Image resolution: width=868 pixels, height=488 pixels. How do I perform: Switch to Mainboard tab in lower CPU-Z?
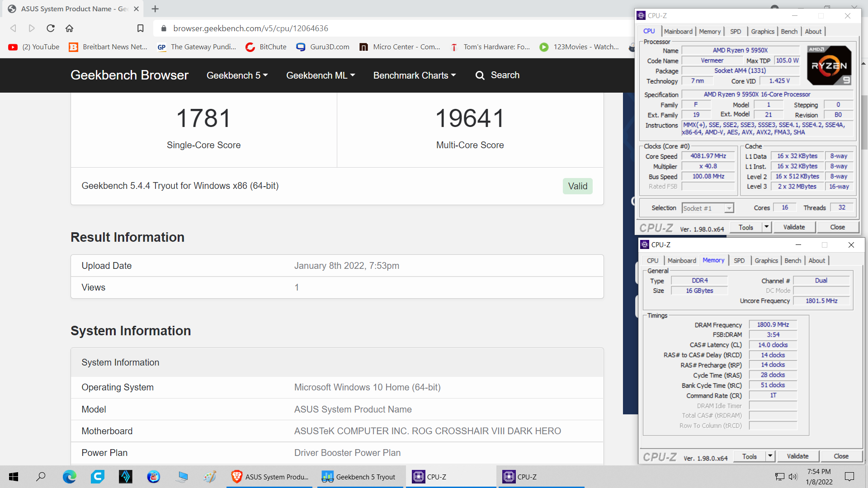pyautogui.click(x=682, y=261)
